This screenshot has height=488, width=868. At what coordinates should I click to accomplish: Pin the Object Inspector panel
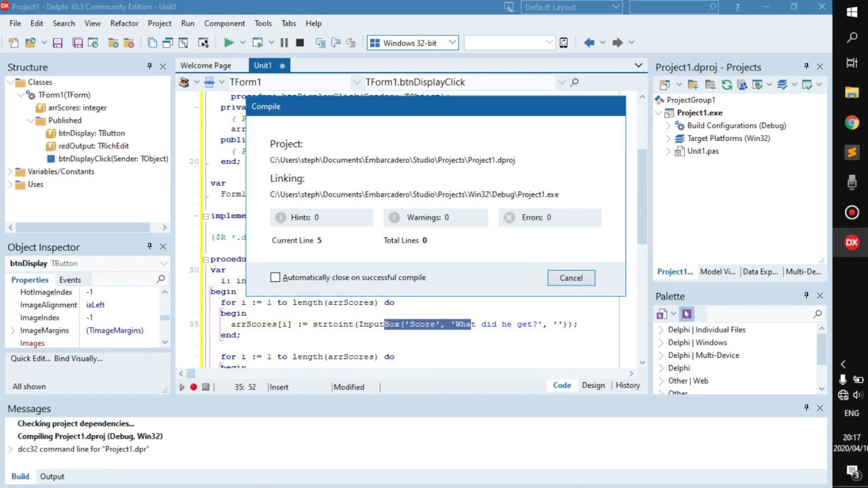[x=149, y=247]
